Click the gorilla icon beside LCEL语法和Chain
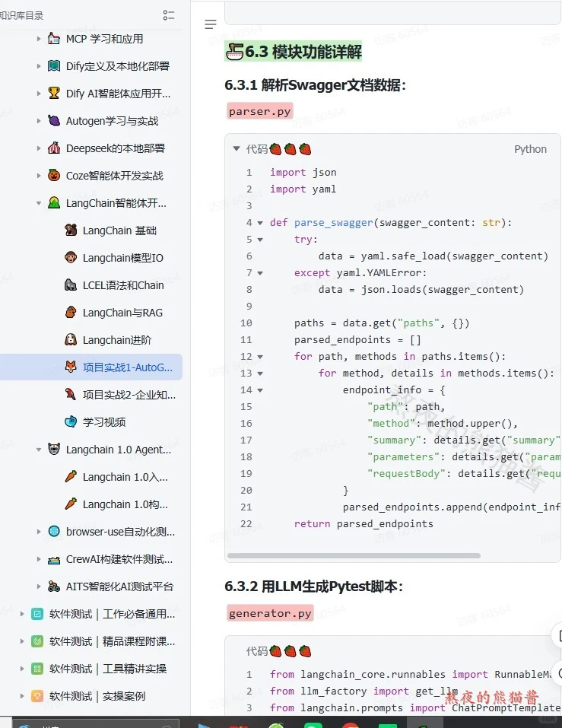 point(71,285)
